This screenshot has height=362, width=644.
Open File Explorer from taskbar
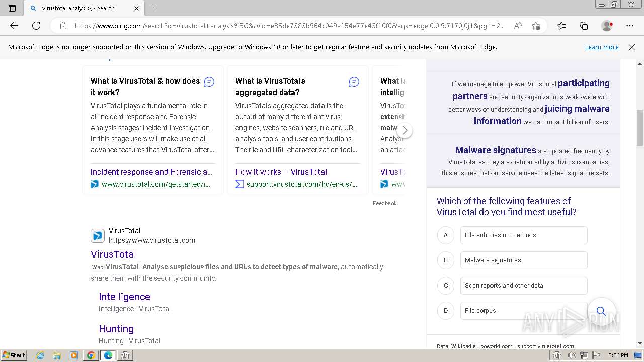(x=57, y=355)
